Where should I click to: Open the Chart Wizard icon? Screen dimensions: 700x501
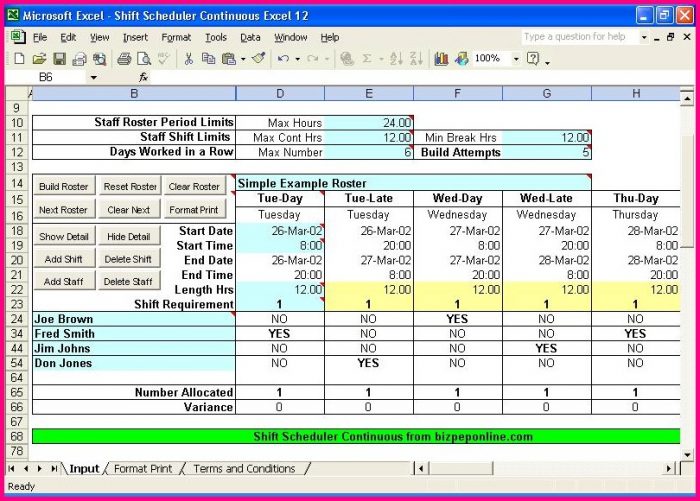tap(441, 58)
